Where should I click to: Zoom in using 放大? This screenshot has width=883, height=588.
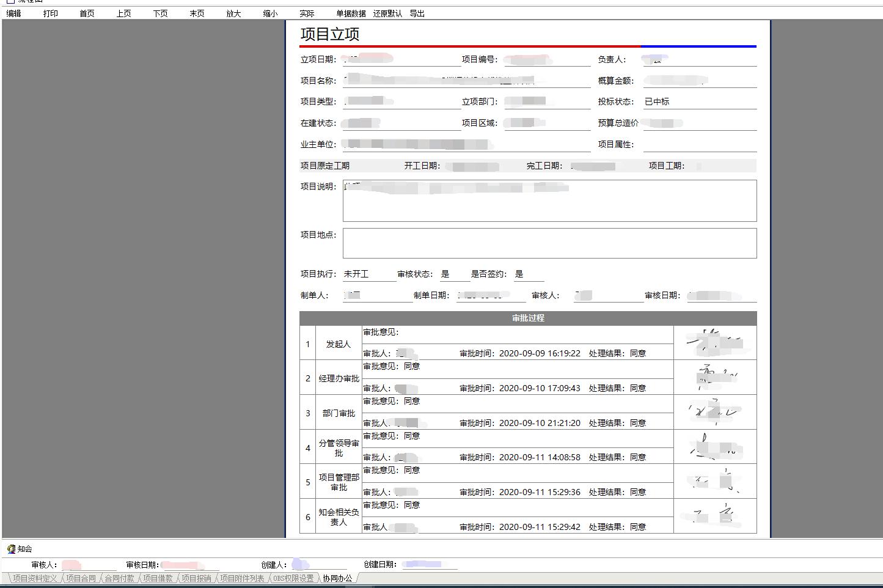tap(234, 13)
